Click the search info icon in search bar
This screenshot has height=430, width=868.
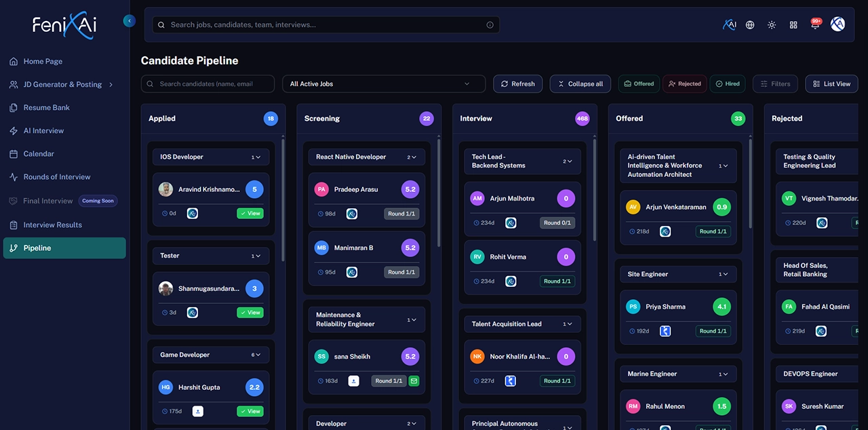(490, 25)
